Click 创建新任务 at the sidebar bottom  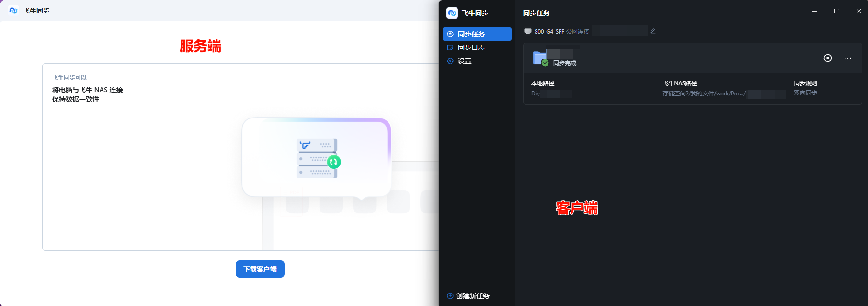pos(468,296)
